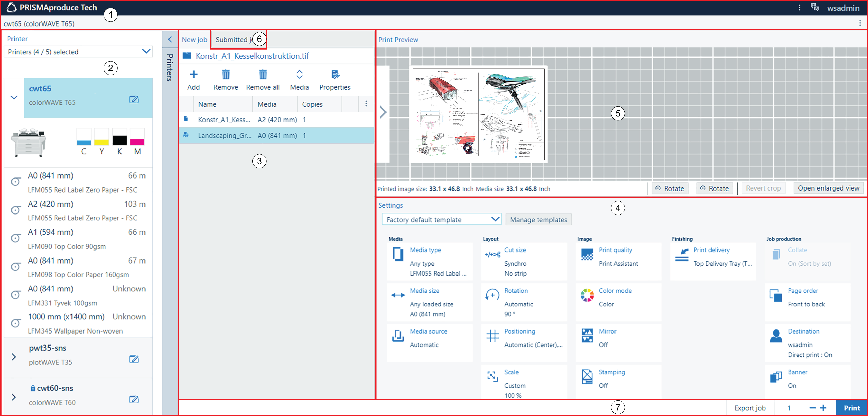868x416 pixels.
Task: Click the blue Print button
Action: point(851,408)
